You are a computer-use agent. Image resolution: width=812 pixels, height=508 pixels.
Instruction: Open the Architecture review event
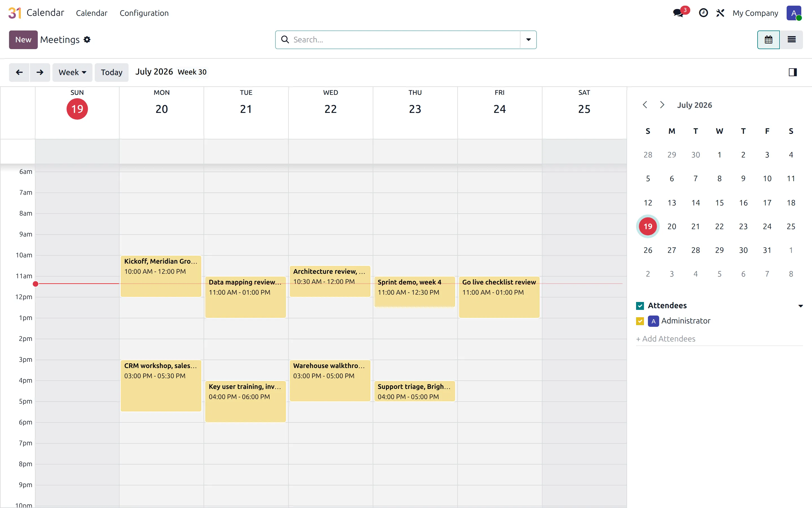point(330,281)
